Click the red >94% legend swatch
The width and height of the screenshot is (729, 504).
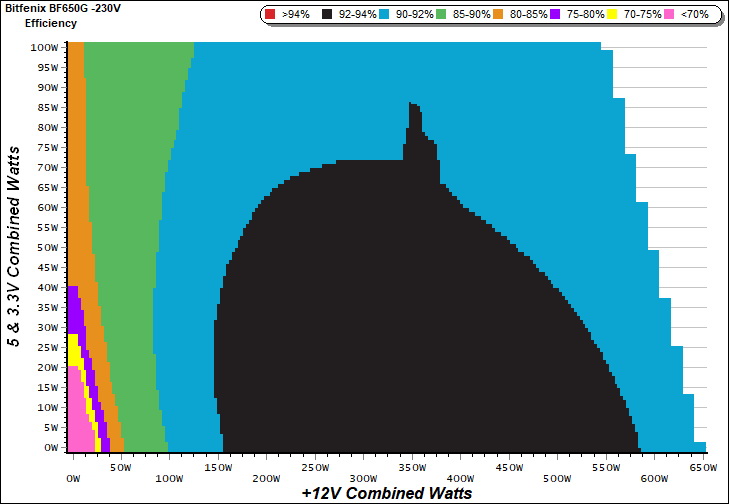pyautogui.click(x=272, y=15)
